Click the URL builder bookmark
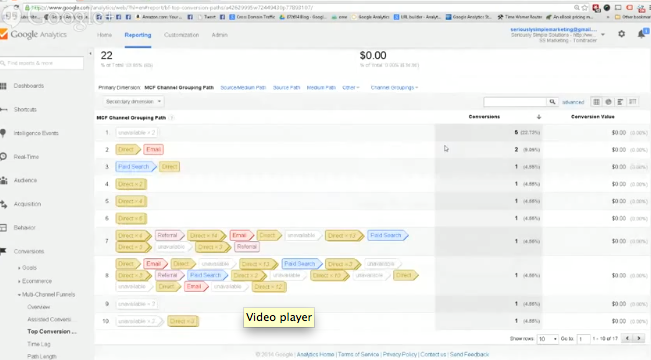 click(417, 17)
